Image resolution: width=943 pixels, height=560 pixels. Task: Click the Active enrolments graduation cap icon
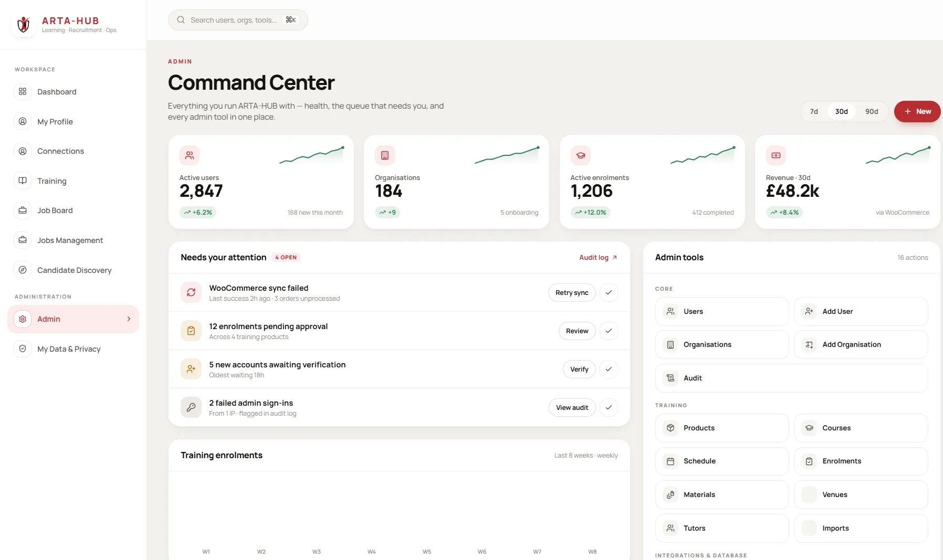pos(581,155)
